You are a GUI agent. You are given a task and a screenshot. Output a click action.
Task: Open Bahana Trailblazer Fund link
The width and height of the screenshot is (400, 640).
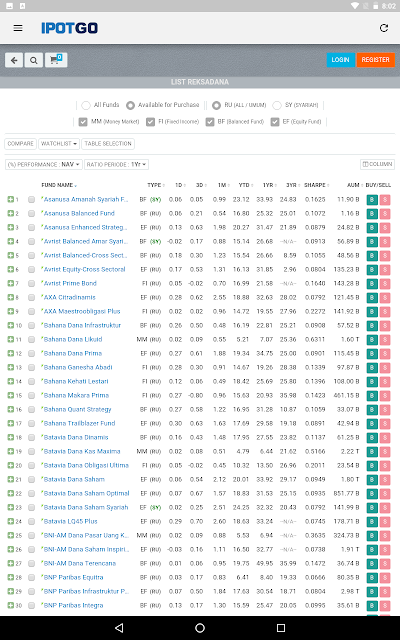[80, 423]
